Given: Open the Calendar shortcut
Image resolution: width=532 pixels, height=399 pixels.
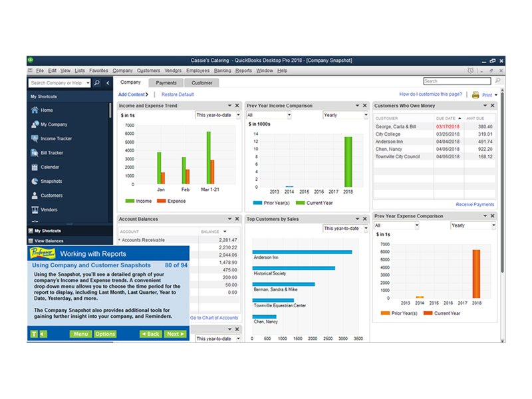Looking at the screenshot, I should pos(50,167).
